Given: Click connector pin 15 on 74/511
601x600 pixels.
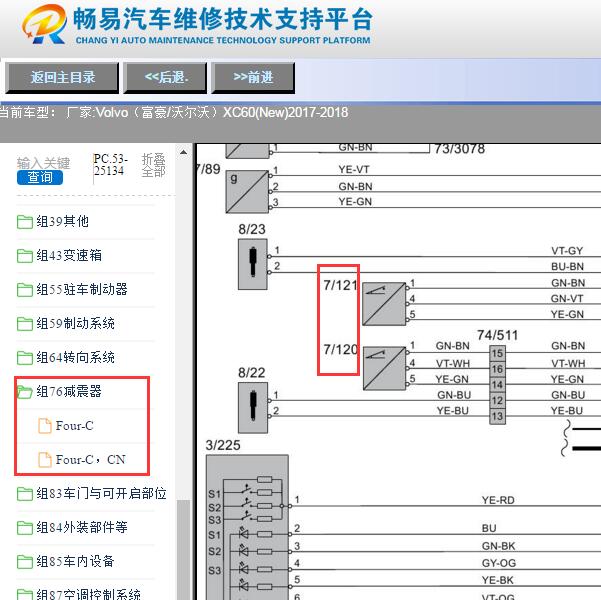Looking at the screenshot, I should point(498,353).
